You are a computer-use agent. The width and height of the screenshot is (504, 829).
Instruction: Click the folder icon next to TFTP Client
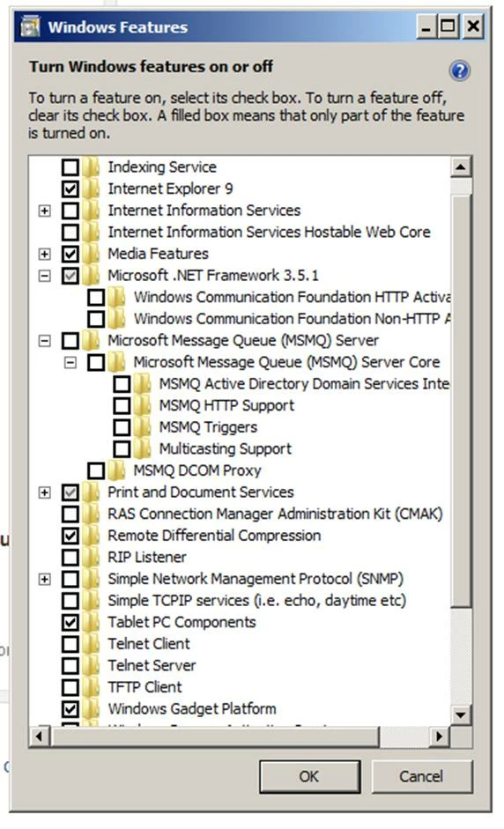[x=91, y=687]
